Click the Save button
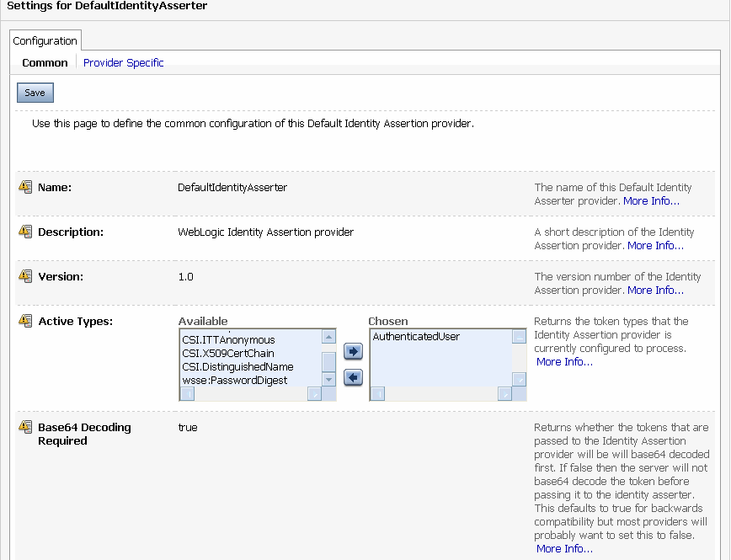 [35, 93]
